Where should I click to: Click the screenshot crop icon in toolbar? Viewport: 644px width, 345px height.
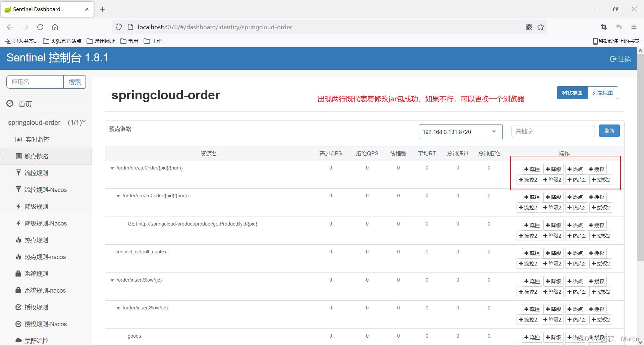pyautogui.click(x=604, y=27)
